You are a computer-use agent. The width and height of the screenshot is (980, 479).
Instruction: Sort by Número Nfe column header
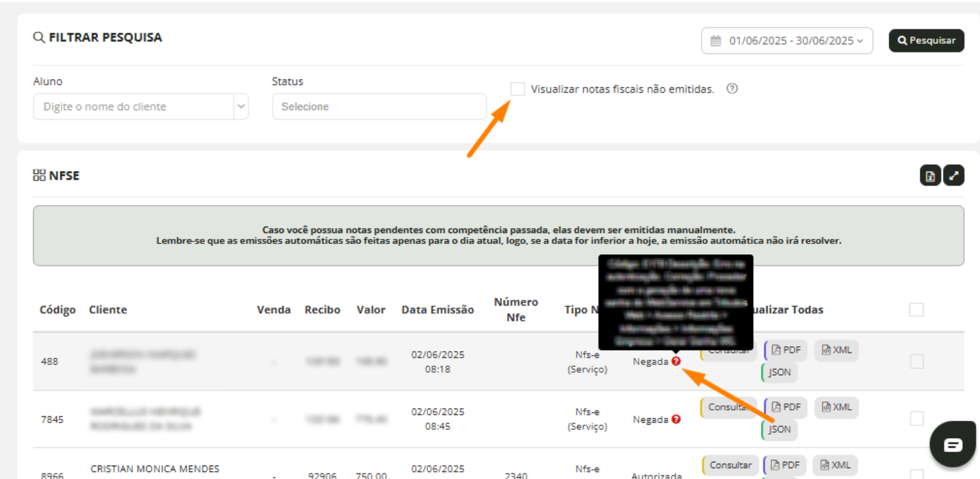point(516,309)
